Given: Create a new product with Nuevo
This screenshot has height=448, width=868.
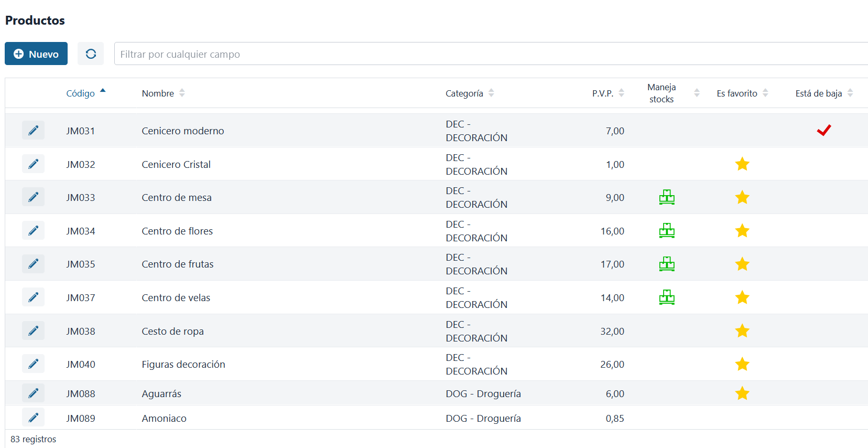Looking at the screenshot, I should (36, 54).
